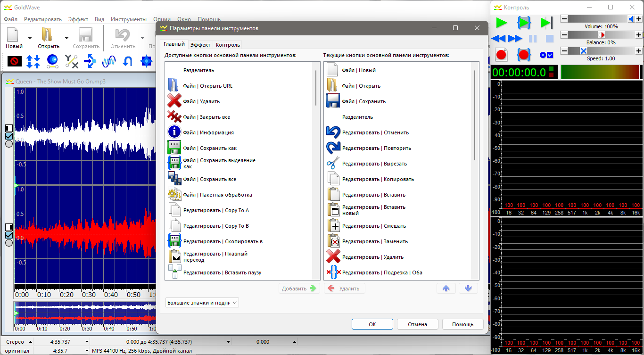Click the blue Rewind button

499,39
